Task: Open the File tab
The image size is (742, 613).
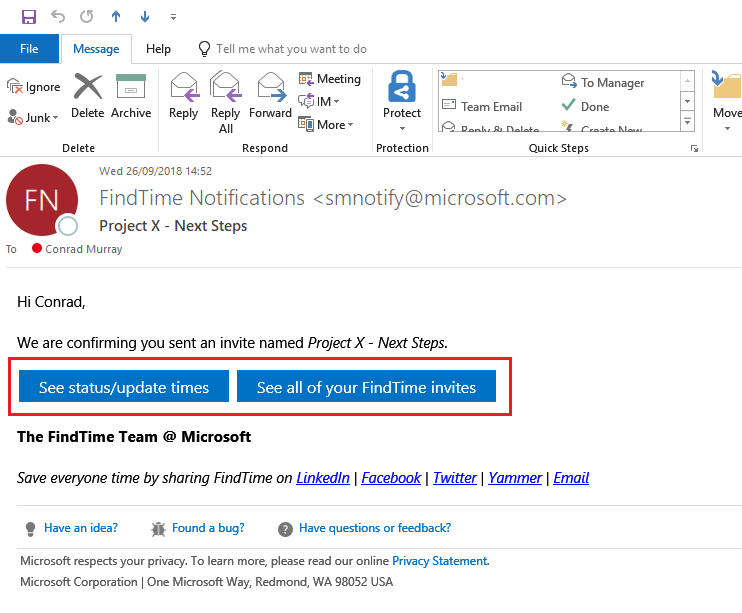Action: (29, 49)
